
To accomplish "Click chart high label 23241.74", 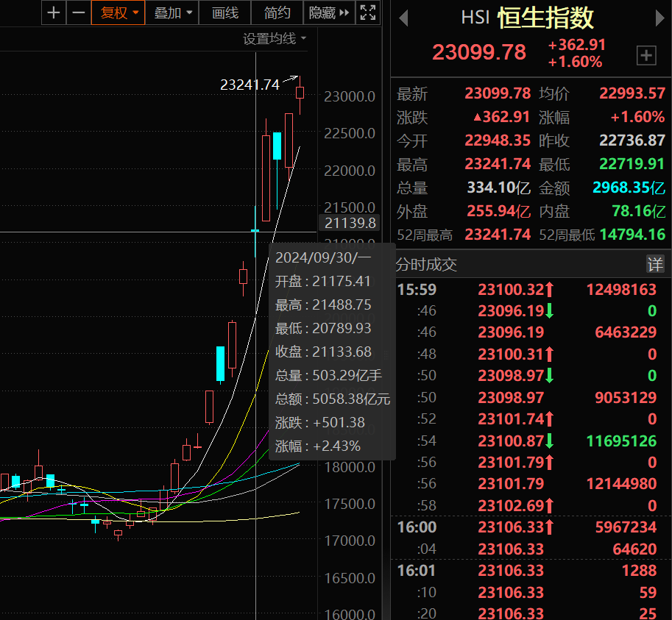I will tap(250, 85).
